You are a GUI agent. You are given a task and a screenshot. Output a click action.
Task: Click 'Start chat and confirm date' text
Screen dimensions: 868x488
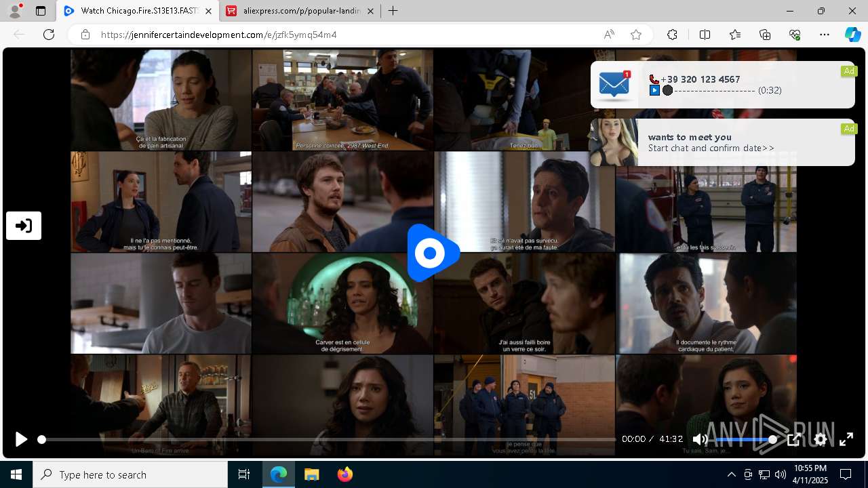711,148
